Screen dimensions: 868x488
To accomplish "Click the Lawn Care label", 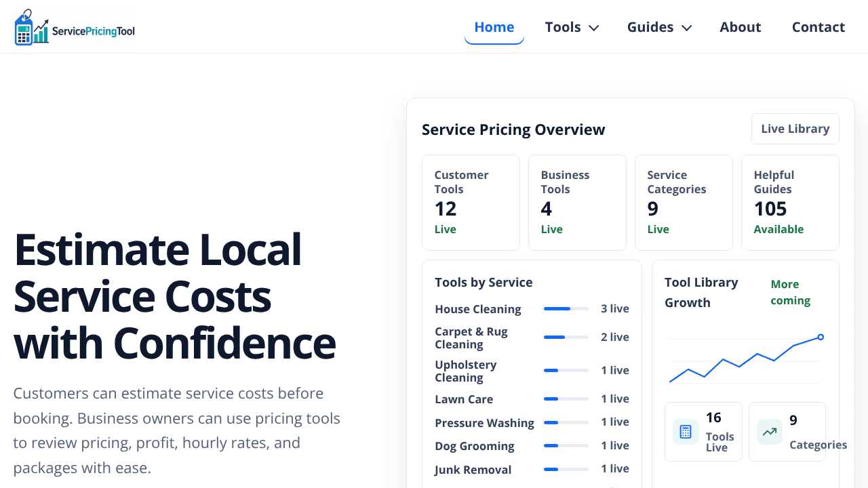I will [x=464, y=399].
